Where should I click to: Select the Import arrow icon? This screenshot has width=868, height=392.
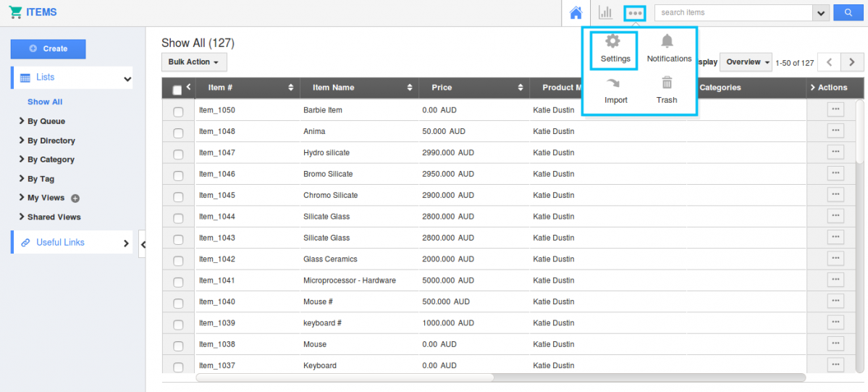(615, 91)
